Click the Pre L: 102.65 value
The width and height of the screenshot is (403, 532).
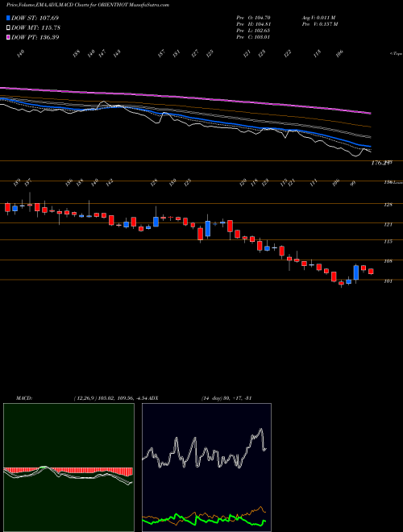click(253, 31)
